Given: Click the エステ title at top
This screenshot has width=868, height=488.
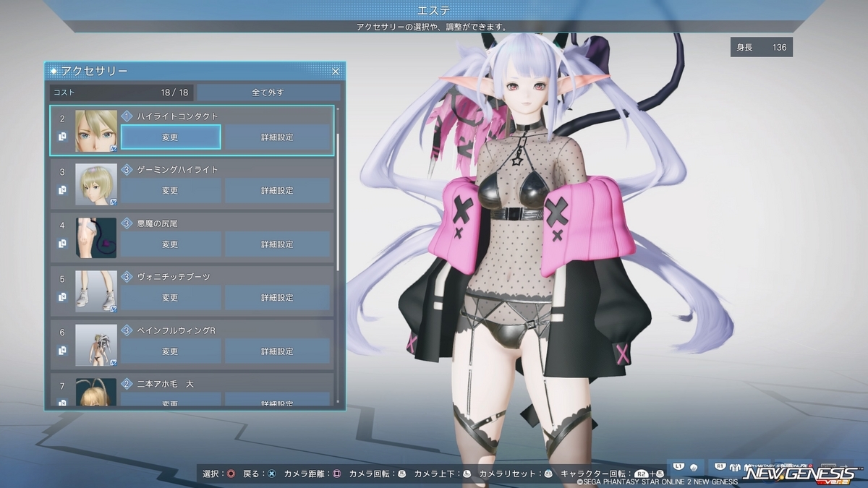Looking at the screenshot, I should [434, 10].
